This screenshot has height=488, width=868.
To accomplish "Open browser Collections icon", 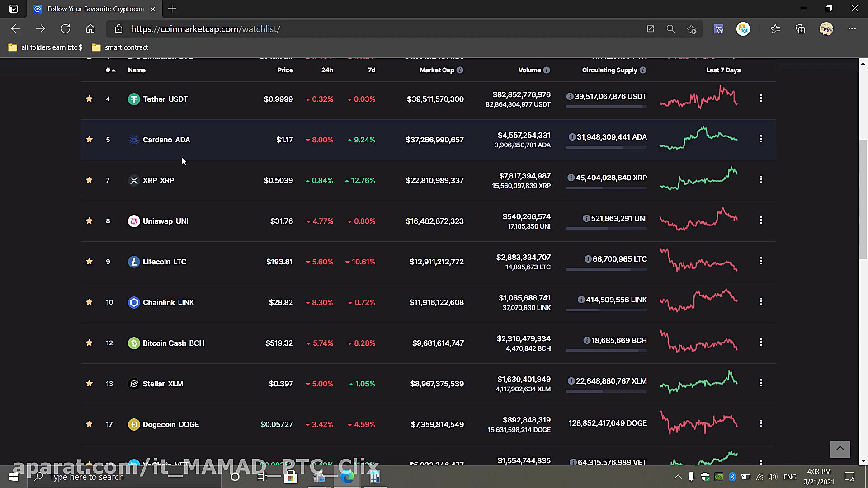I will [x=800, y=29].
